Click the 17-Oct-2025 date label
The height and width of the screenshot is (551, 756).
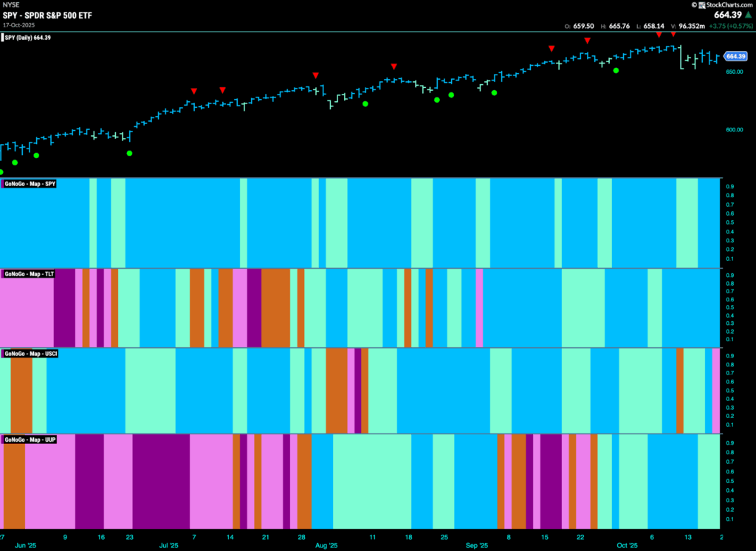tap(18, 25)
